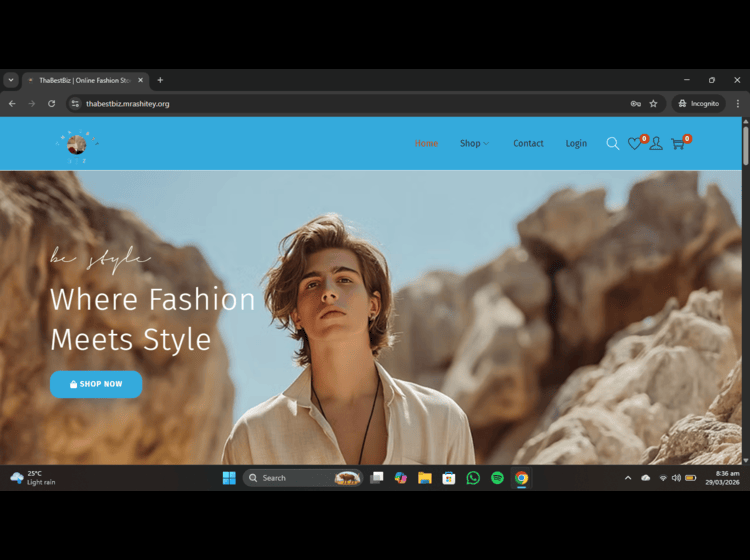This screenshot has width=750, height=560.
Task: View the wishlist heart icon
Action: pos(635,143)
